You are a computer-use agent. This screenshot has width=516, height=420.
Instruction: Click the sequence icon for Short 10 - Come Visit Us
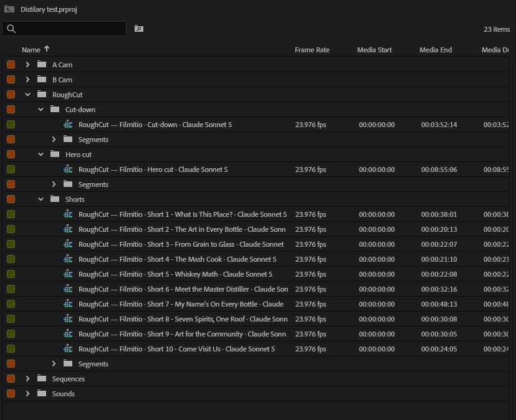point(68,348)
